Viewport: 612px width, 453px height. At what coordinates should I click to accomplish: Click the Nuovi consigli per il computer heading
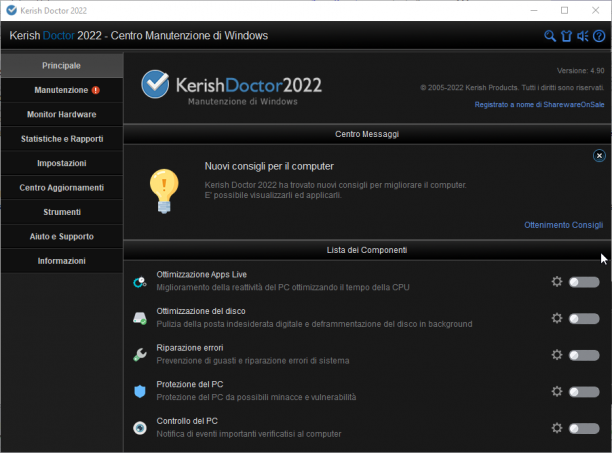(269, 167)
